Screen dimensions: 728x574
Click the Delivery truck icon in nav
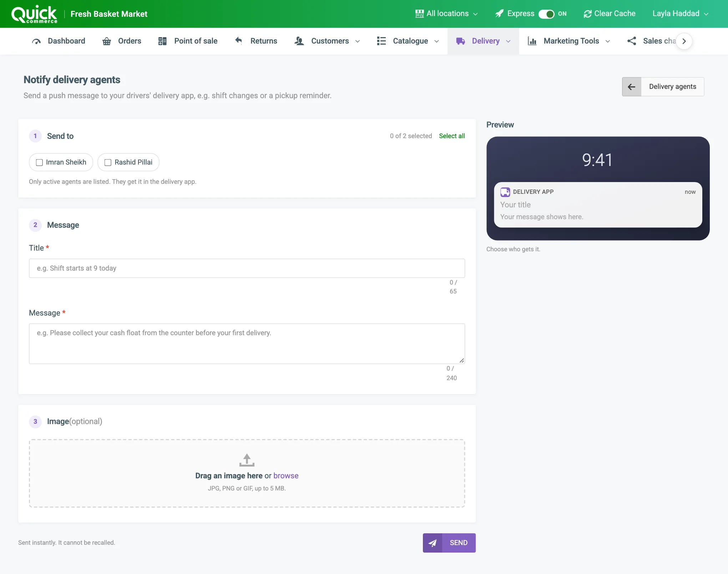tap(460, 41)
